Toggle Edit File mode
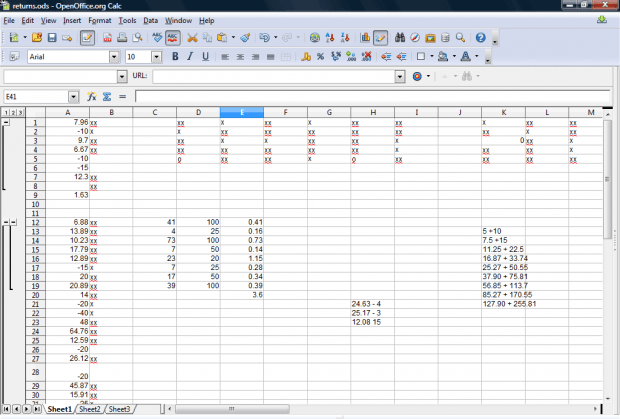Image resolution: width=620 pixels, height=419 pixels. (x=87, y=38)
